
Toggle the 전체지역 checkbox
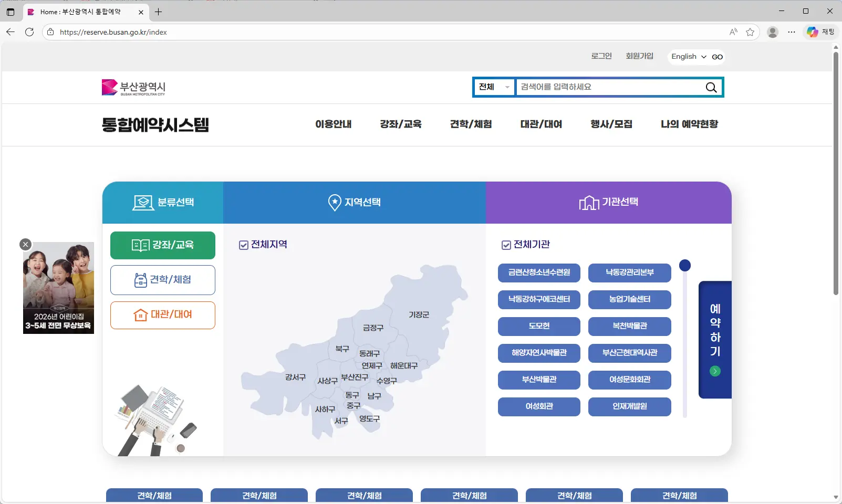244,245
